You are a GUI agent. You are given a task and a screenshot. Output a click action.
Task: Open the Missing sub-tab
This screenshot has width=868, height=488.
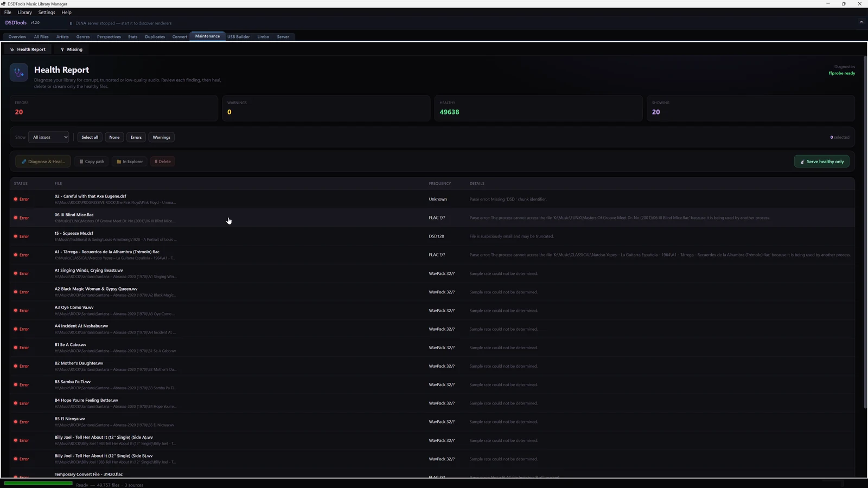click(71, 49)
